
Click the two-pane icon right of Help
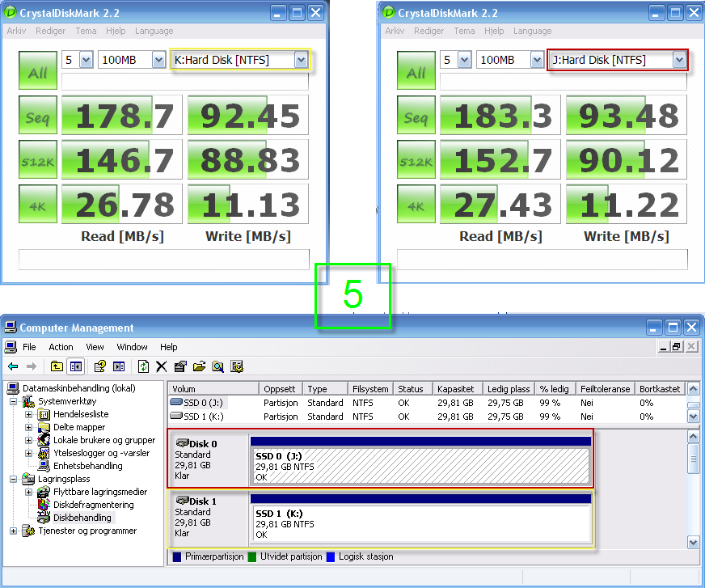coord(119,366)
